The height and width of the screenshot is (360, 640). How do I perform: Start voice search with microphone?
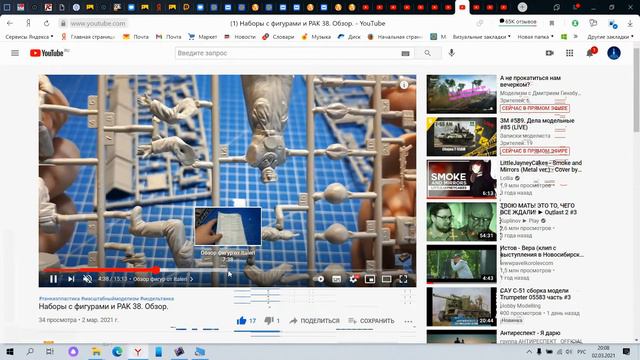[451, 53]
